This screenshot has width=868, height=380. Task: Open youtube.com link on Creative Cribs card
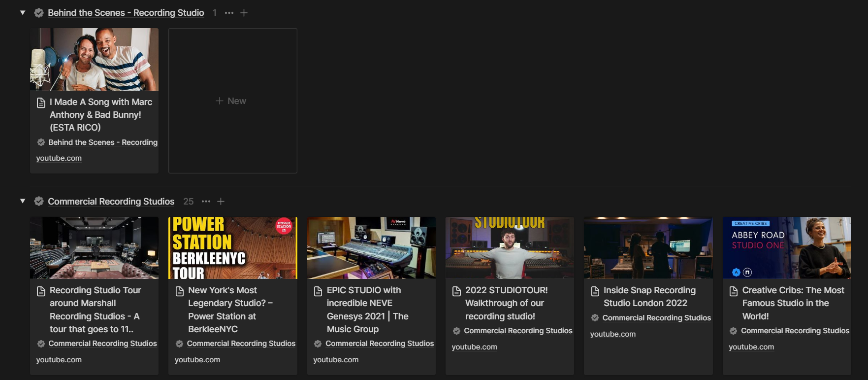click(751, 347)
